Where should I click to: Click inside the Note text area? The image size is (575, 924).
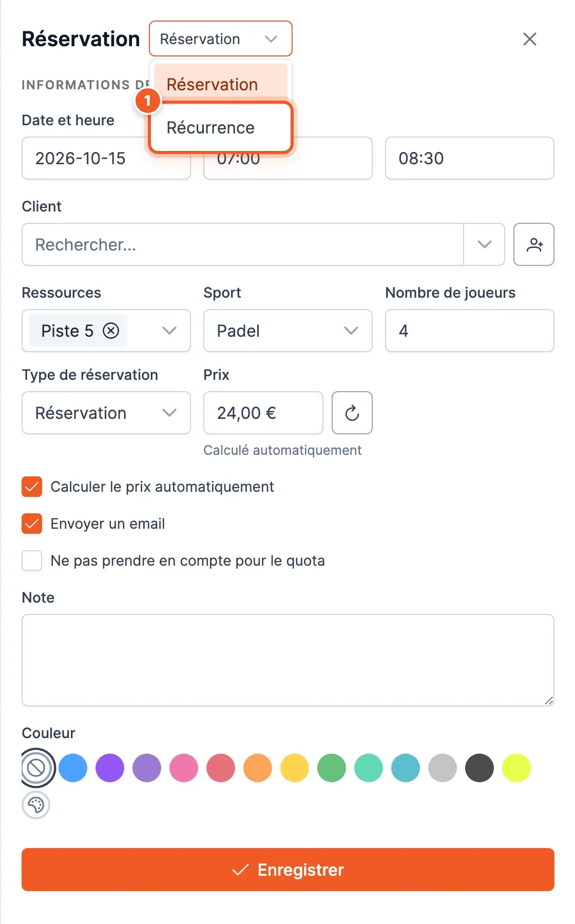[x=288, y=660]
